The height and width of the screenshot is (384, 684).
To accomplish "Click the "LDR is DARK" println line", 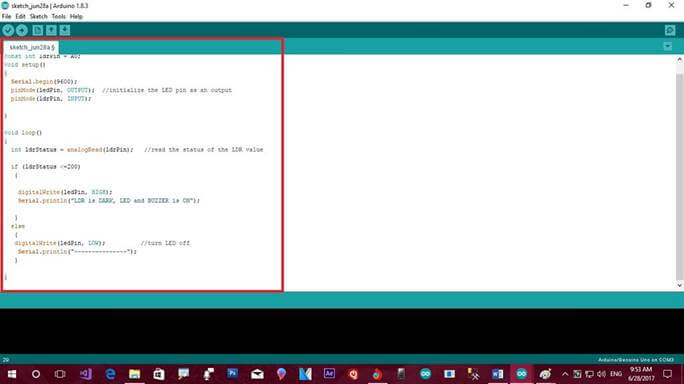I will pos(109,201).
